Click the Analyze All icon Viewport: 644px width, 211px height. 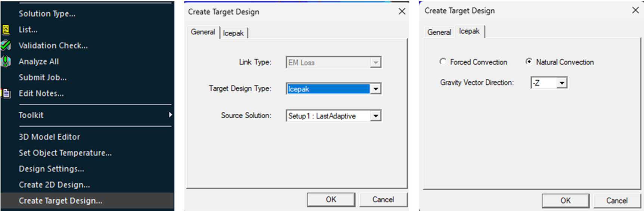[x=6, y=61]
